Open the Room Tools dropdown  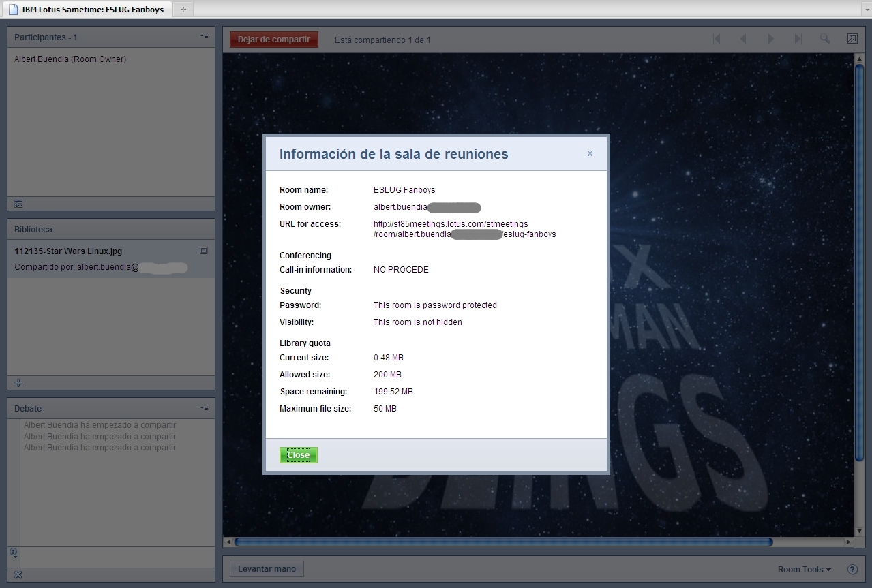[805, 570]
